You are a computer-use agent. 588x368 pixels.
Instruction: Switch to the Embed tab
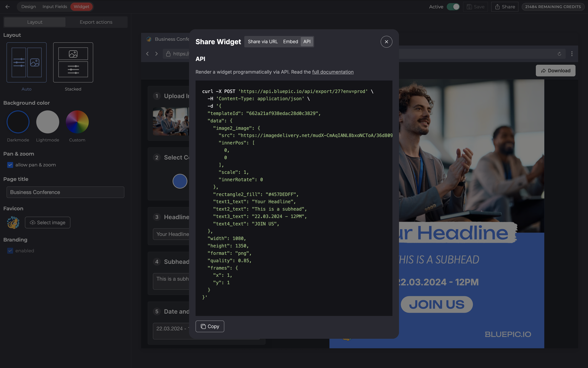(290, 42)
